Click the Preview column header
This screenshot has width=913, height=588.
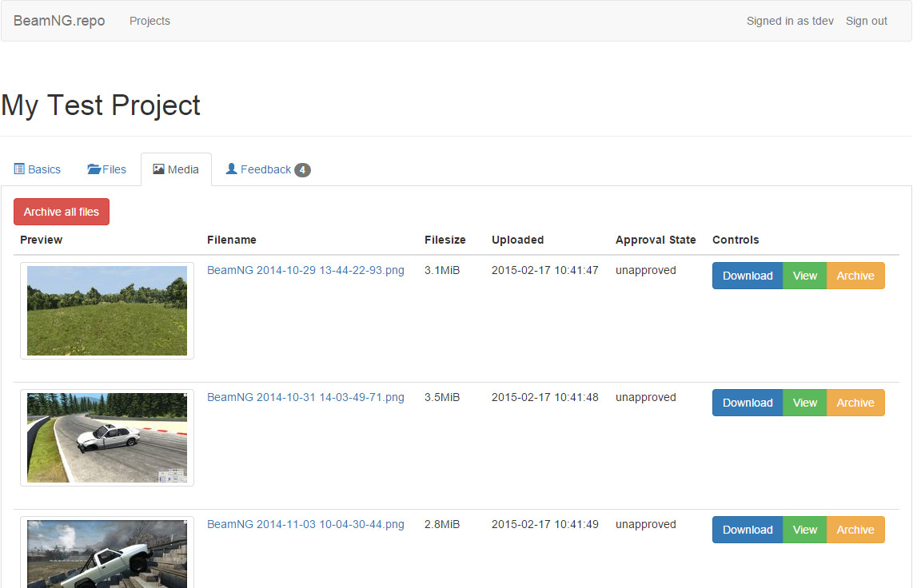pos(42,240)
